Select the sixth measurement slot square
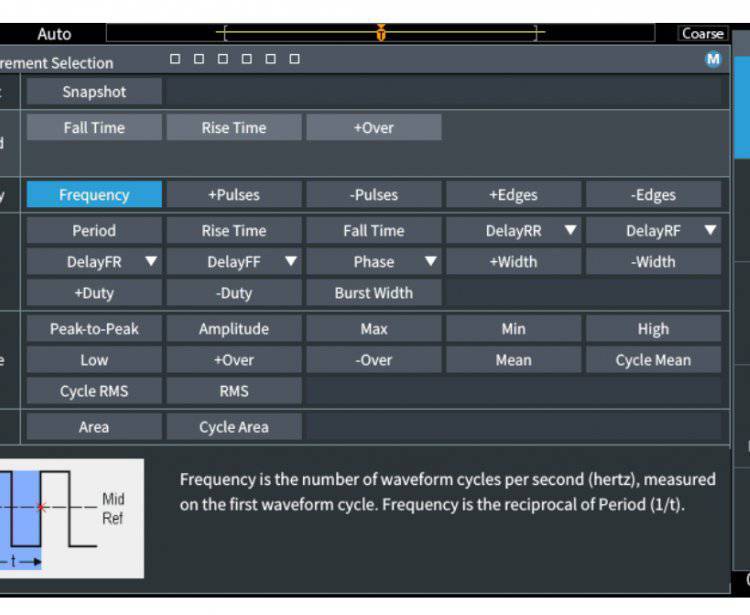 pos(295,59)
